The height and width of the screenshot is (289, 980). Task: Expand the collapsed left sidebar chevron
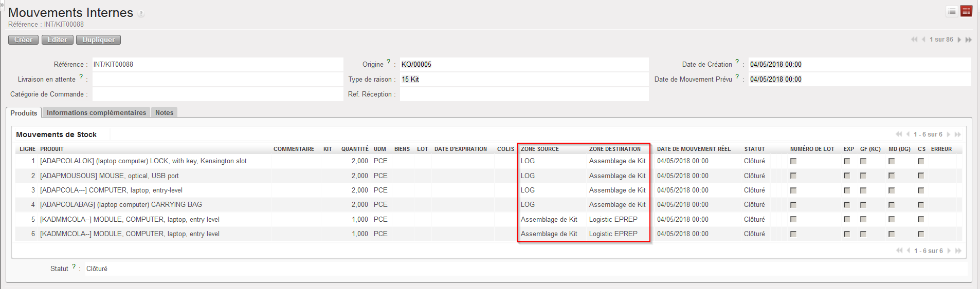click(x=2, y=4)
